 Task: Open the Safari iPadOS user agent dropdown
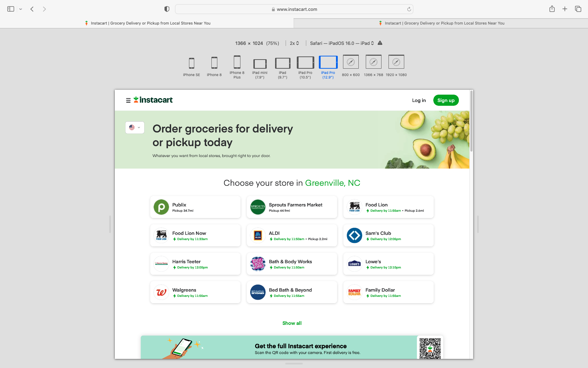click(342, 43)
